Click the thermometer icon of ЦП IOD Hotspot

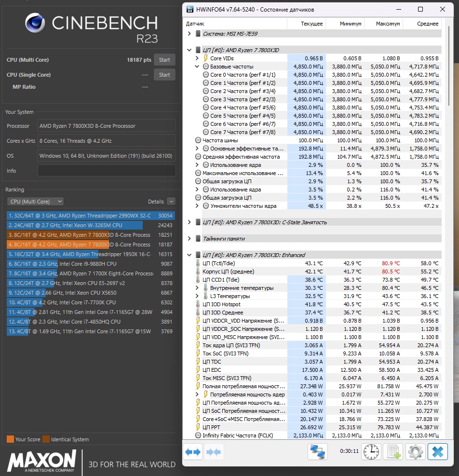(198, 304)
